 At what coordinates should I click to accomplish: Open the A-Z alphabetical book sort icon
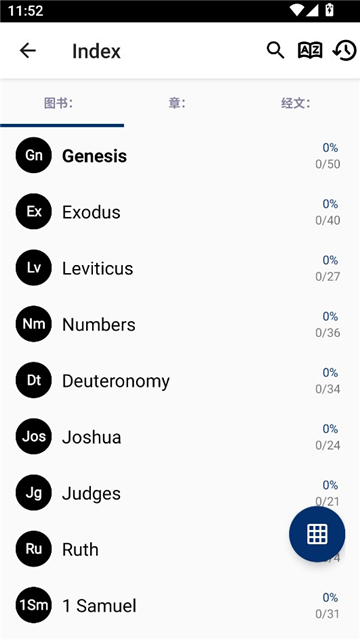click(310, 51)
